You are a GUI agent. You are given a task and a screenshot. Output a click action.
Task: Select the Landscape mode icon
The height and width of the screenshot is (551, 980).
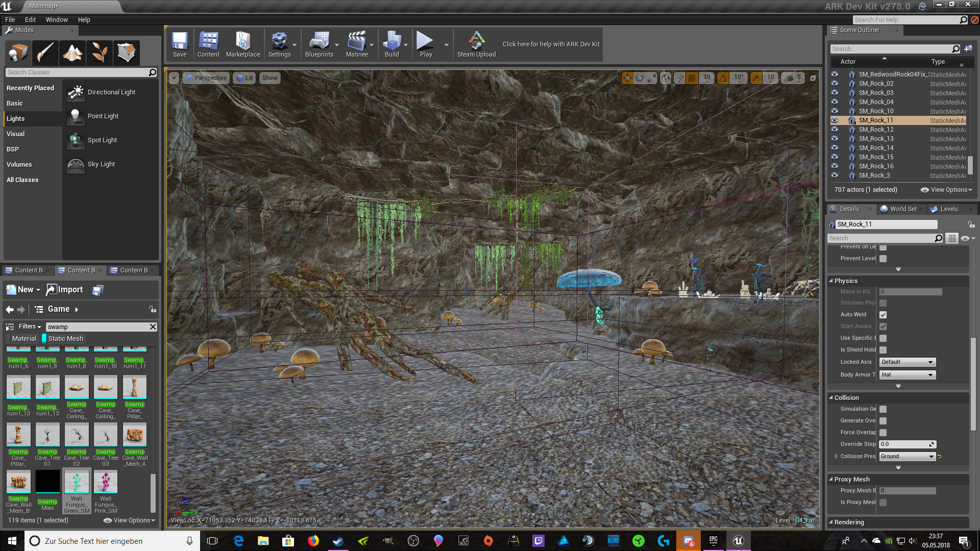[72, 53]
